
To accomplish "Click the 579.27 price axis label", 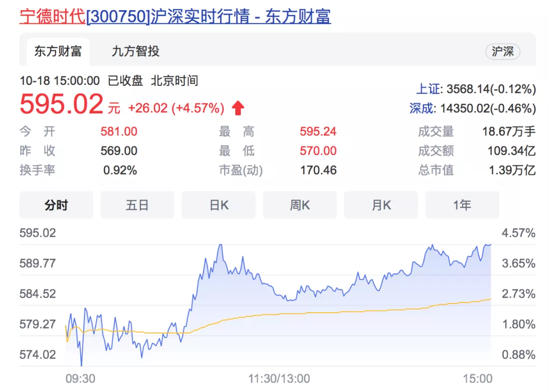I will click(x=38, y=324).
